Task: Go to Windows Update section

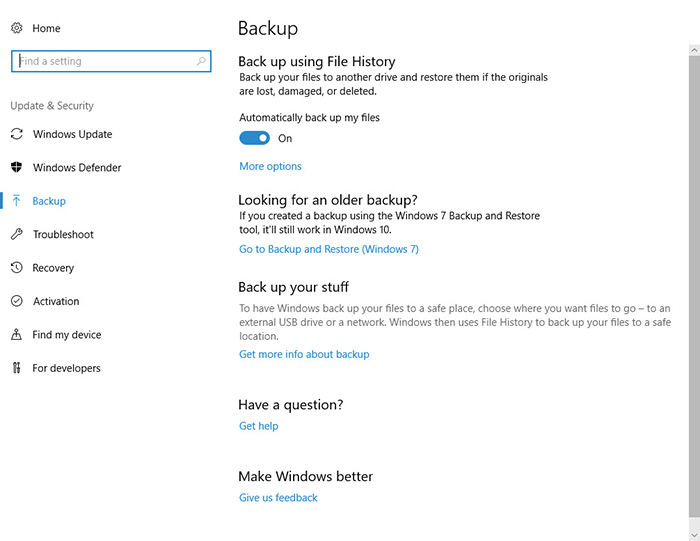Action: click(x=72, y=134)
